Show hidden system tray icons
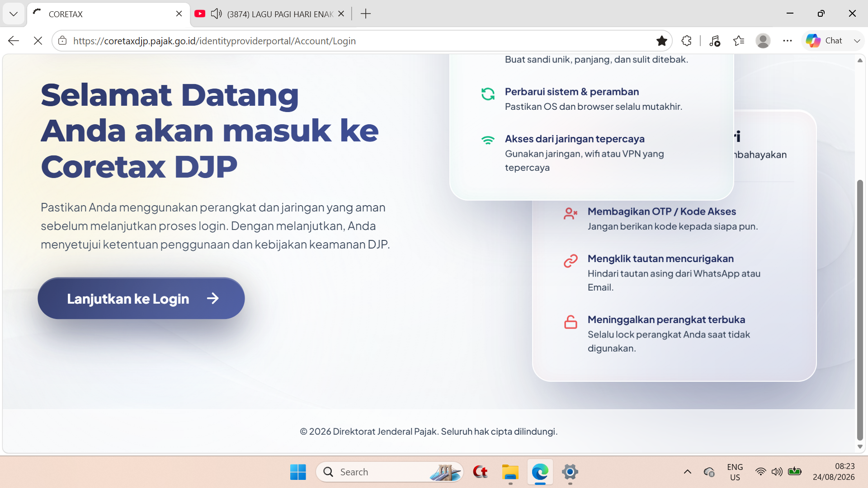 (688, 472)
